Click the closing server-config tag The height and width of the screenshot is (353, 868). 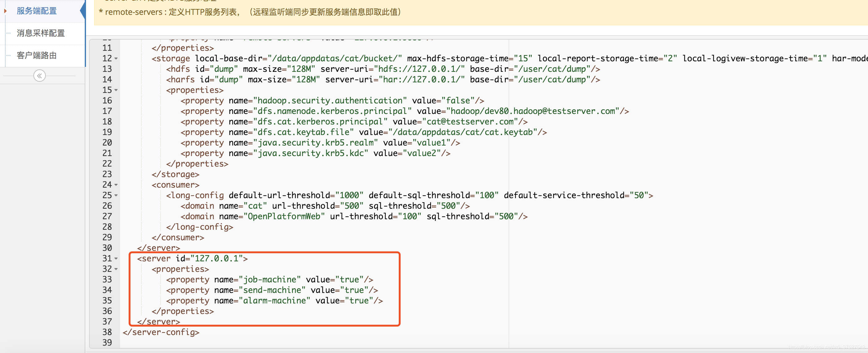(x=161, y=332)
